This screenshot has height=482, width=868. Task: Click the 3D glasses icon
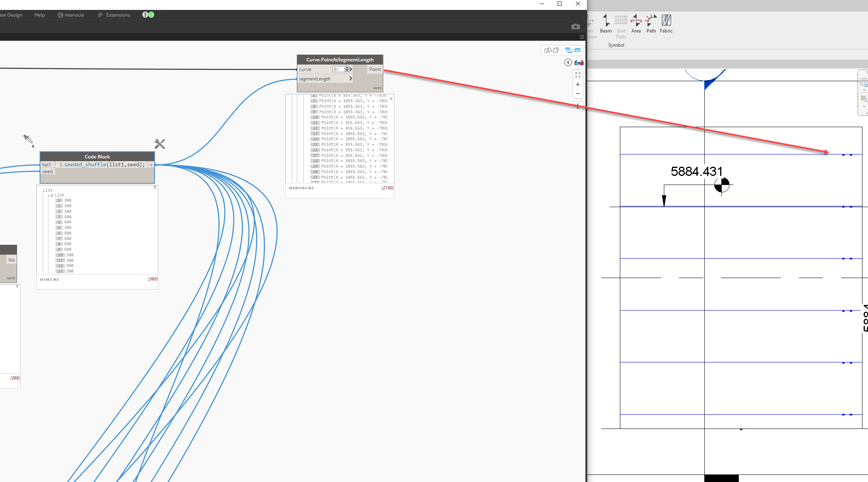coord(579,63)
